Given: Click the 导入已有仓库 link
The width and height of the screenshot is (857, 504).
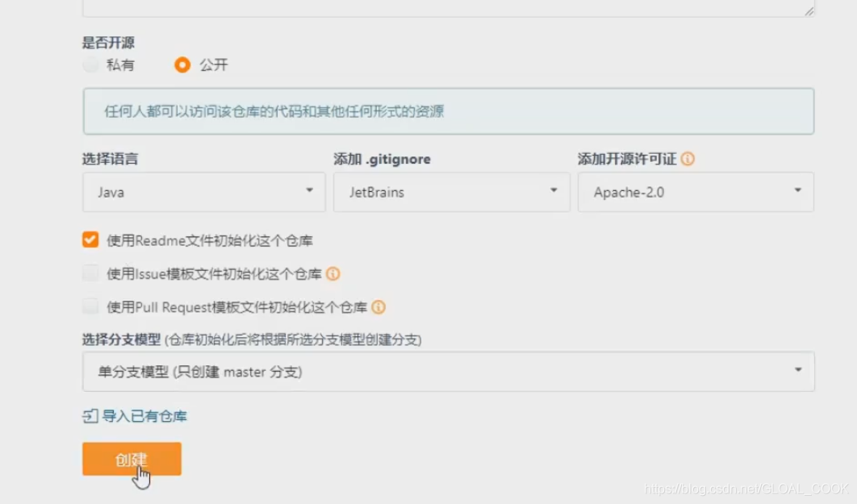Looking at the screenshot, I should [144, 416].
